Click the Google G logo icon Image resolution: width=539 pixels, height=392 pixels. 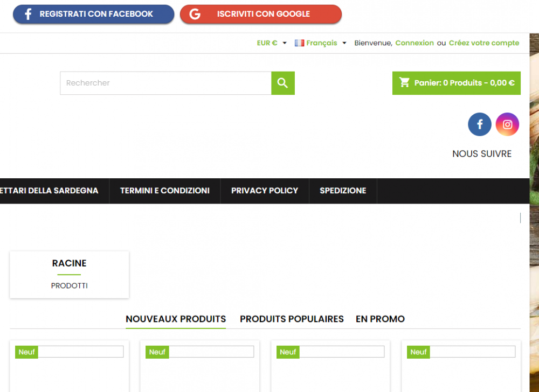[195, 13]
